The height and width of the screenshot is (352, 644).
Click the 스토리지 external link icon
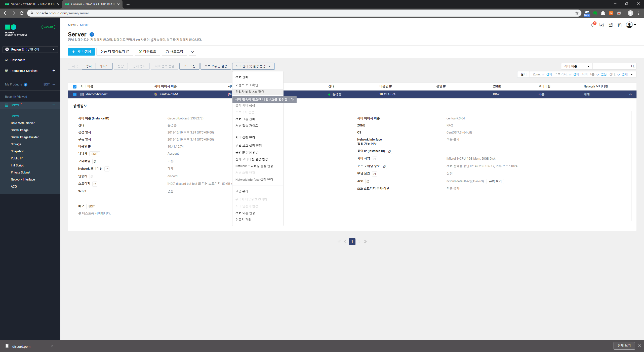(95, 184)
